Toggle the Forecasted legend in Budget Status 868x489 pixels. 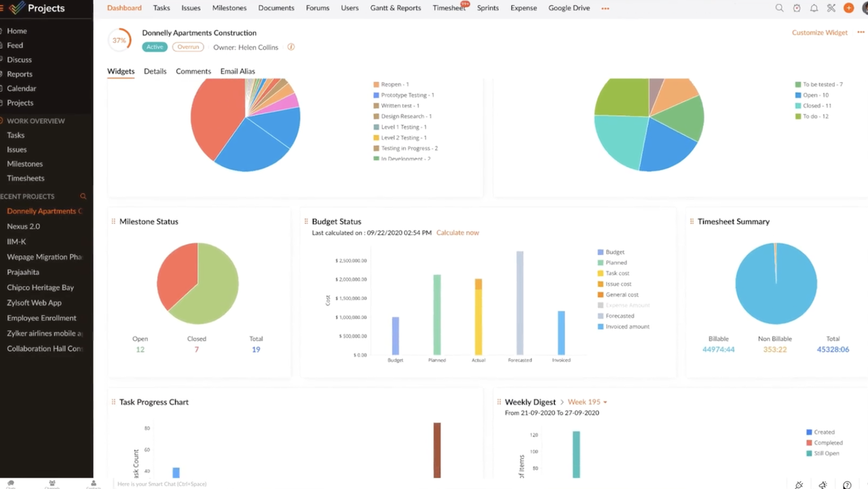619,316
